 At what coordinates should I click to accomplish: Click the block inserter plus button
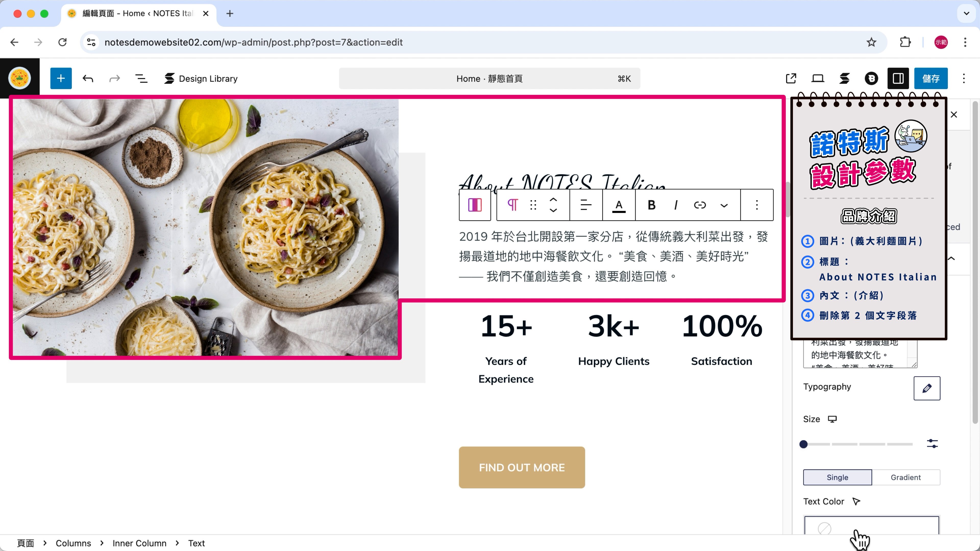point(61,78)
